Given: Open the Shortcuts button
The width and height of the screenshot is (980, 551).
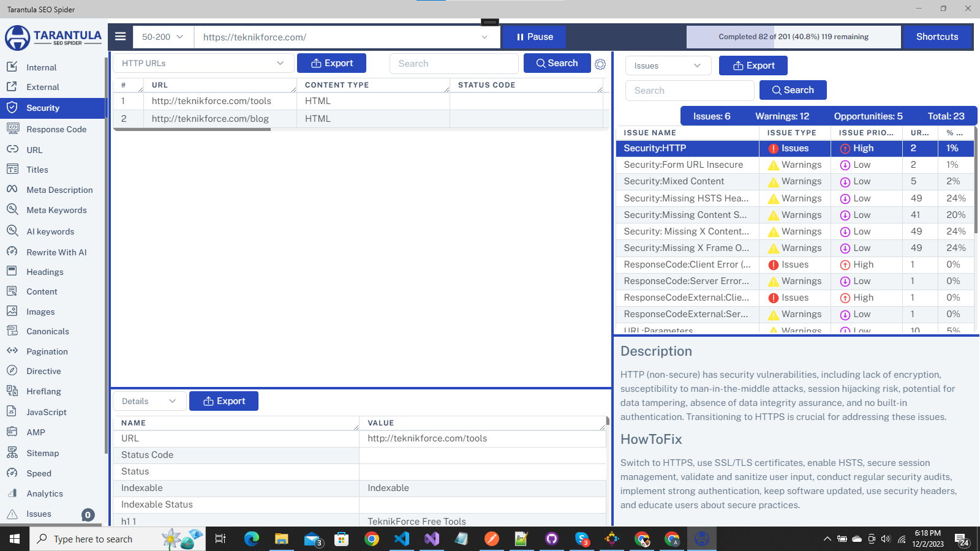Looking at the screenshot, I should [x=937, y=37].
